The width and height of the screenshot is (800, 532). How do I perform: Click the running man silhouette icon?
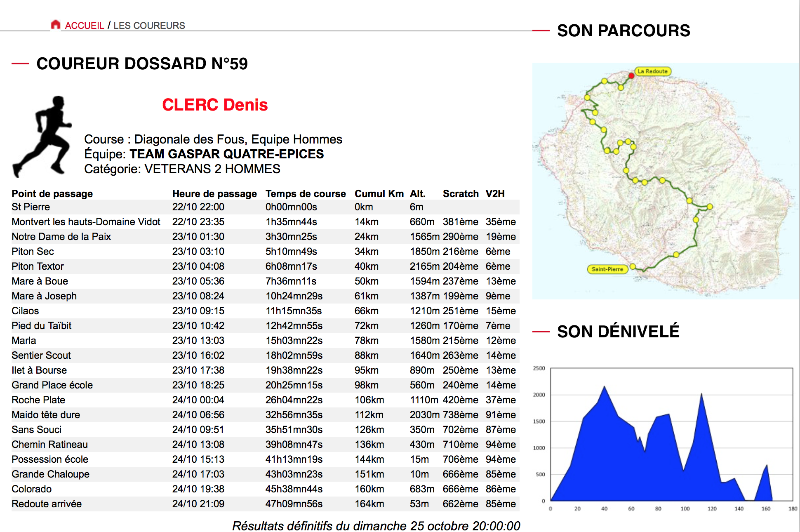tap(42, 137)
